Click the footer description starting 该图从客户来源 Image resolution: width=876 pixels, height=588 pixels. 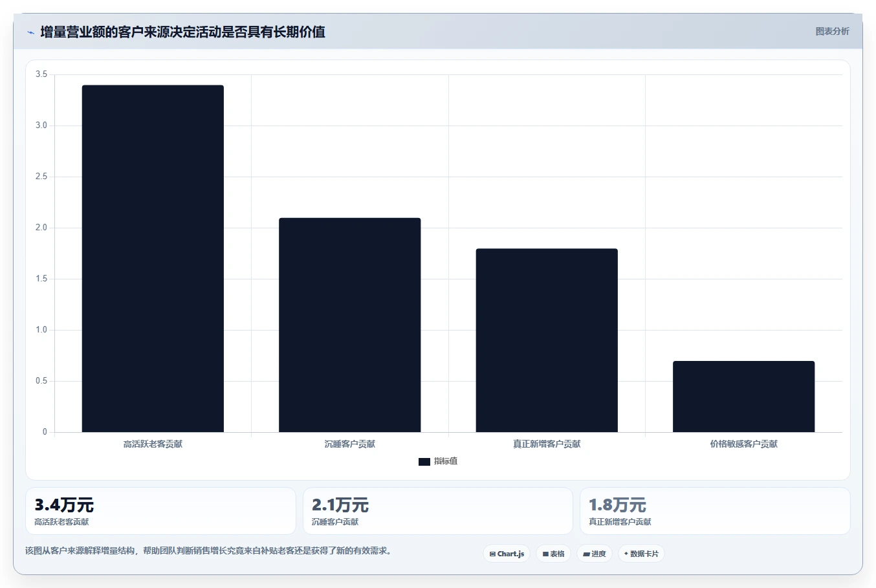tap(208, 551)
